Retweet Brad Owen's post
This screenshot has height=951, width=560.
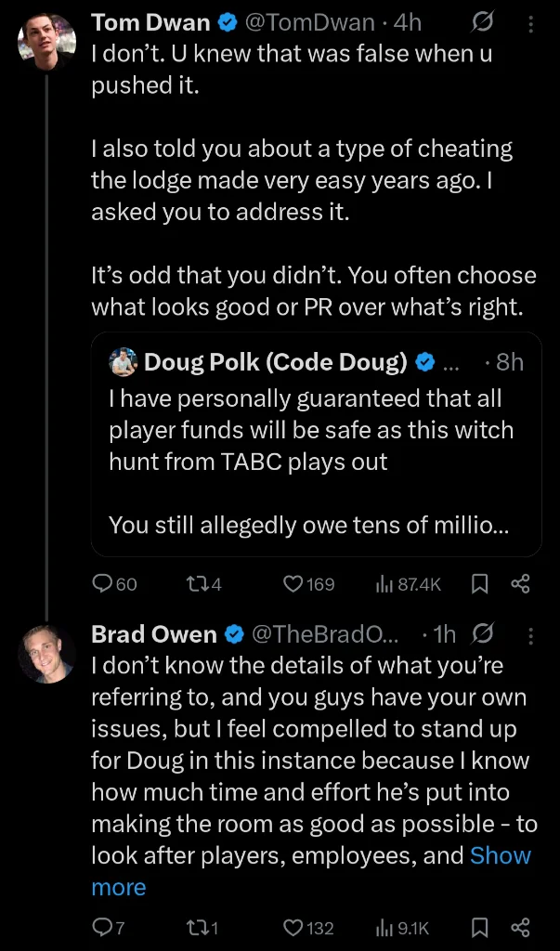[201, 928]
